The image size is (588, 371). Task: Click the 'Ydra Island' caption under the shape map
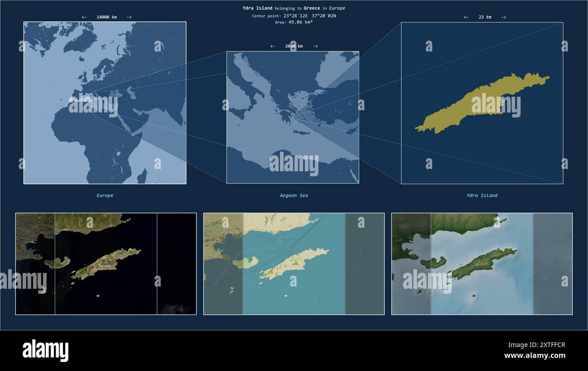482,196
